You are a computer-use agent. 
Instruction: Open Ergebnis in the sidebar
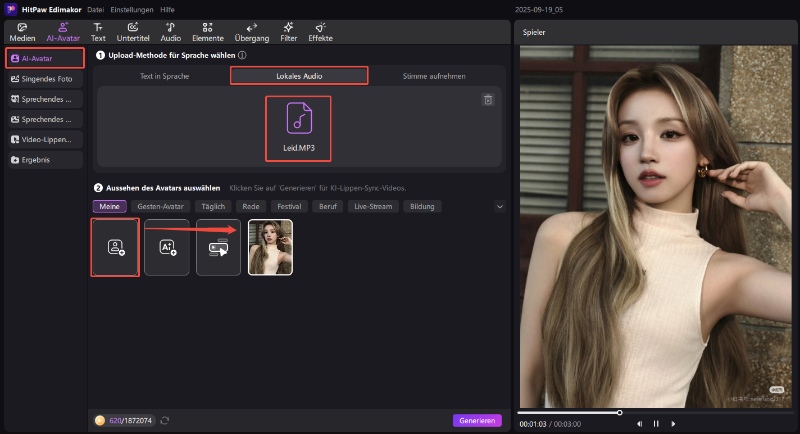pyautogui.click(x=45, y=160)
